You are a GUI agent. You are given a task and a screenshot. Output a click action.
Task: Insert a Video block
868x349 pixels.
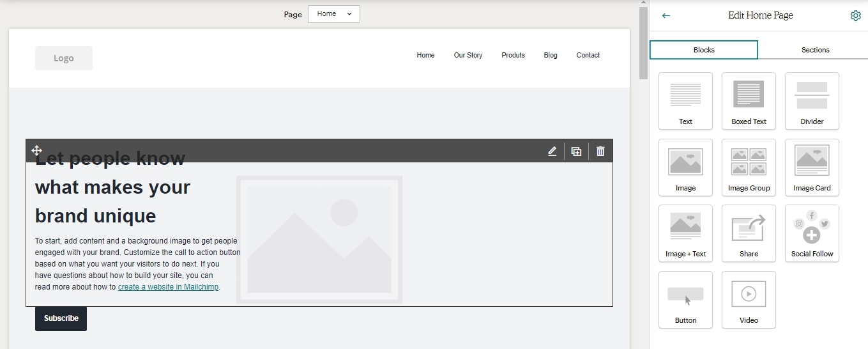[x=749, y=300]
